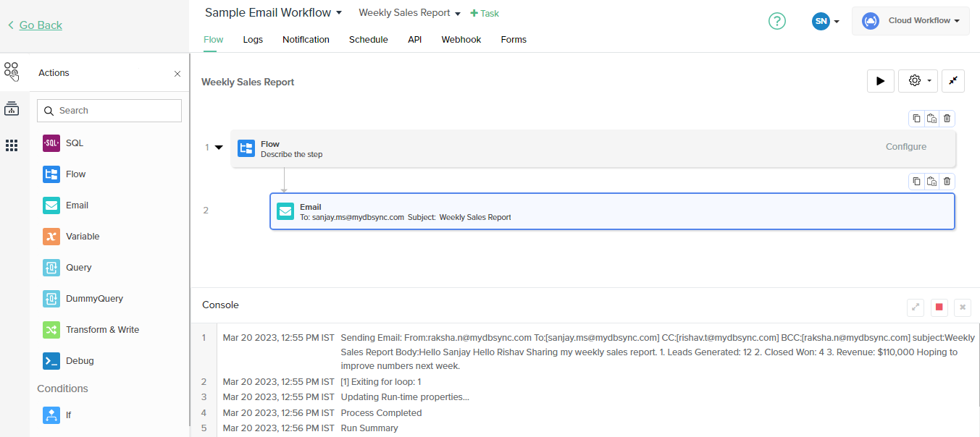980x437 pixels.
Task: Click the Actions search field
Action: point(109,111)
